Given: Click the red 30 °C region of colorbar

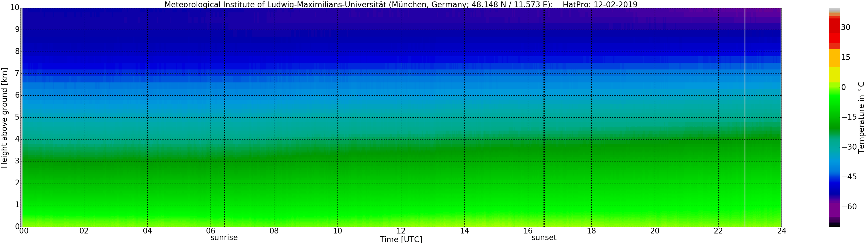Looking at the screenshot, I should (834, 30).
